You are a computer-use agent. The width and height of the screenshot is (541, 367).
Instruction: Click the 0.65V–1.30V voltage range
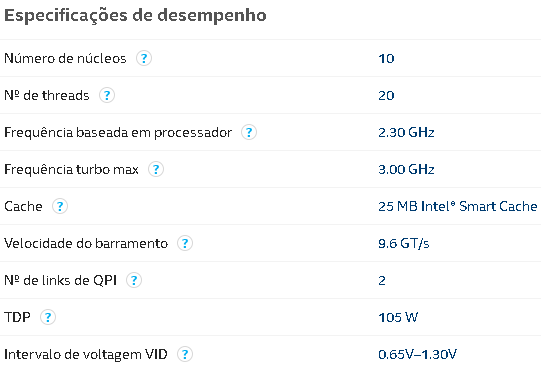click(417, 354)
